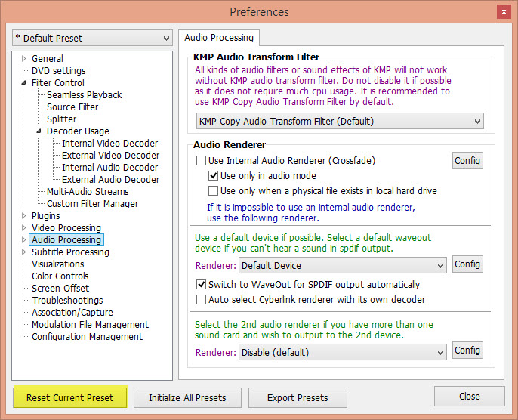Open Custom Filter Manager
Screen dimensions: 518x420
(x=92, y=203)
